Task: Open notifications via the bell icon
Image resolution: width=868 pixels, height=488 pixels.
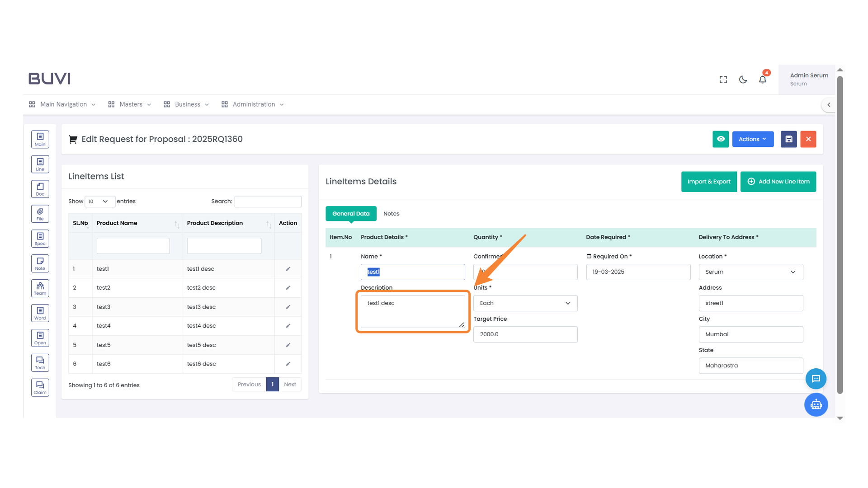Action: tap(763, 79)
